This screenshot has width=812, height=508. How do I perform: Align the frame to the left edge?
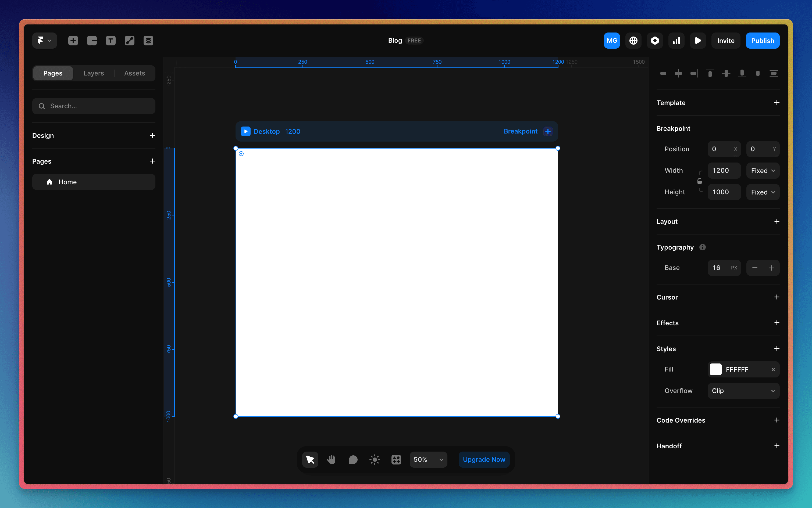(x=663, y=73)
